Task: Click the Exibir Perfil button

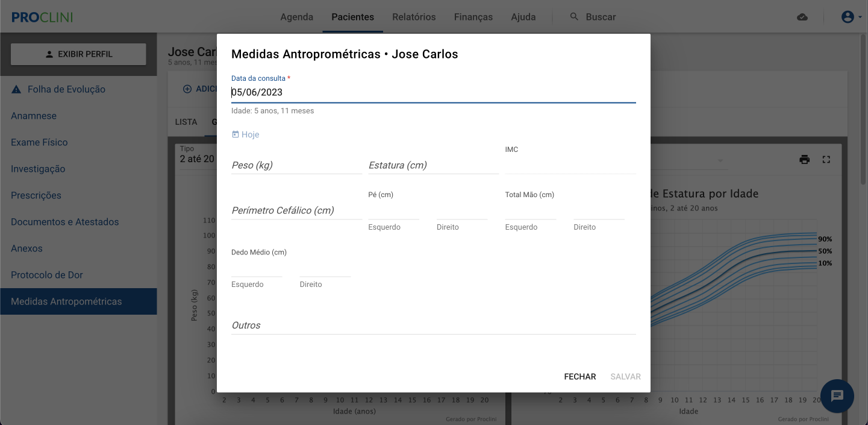Action: (x=78, y=54)
